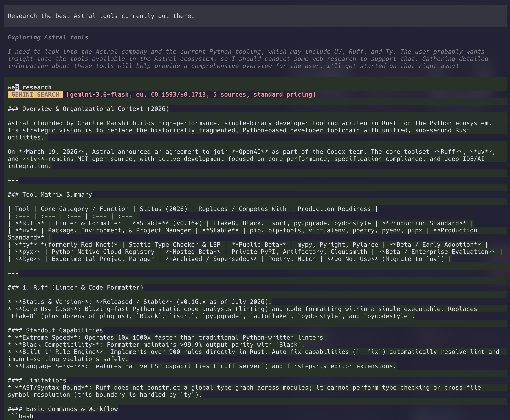Click the **Rye** Archived / Superseded row
The height and width of the screenshot is (420, 510).
[229, 259]
